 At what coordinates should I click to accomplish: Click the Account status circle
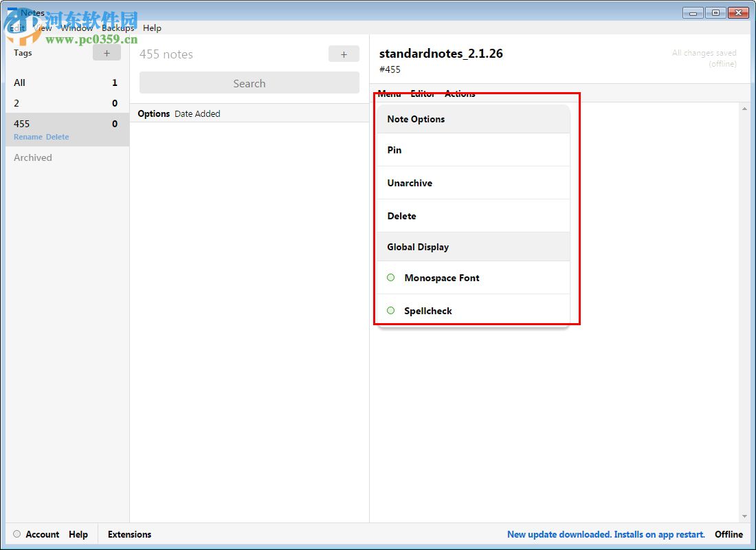point(17,534)
